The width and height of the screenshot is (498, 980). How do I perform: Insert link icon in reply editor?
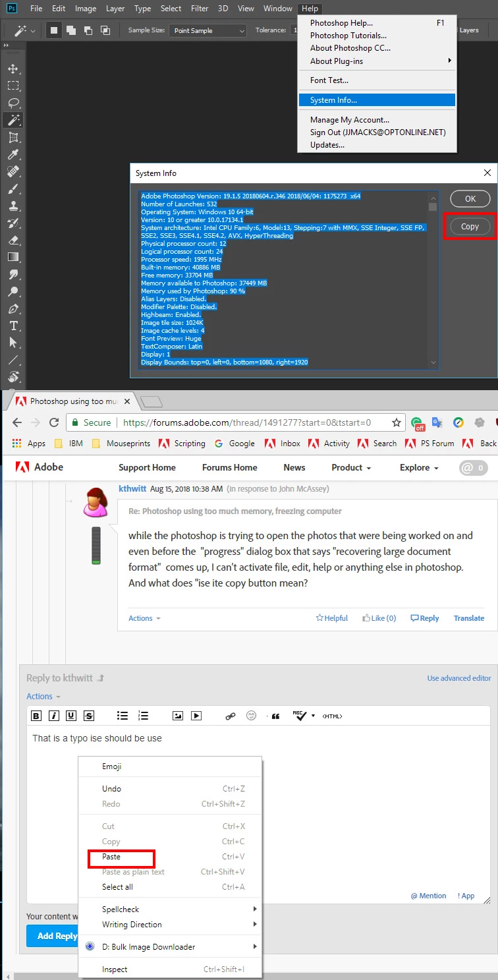pyautogui.click(x=231, y=716)
